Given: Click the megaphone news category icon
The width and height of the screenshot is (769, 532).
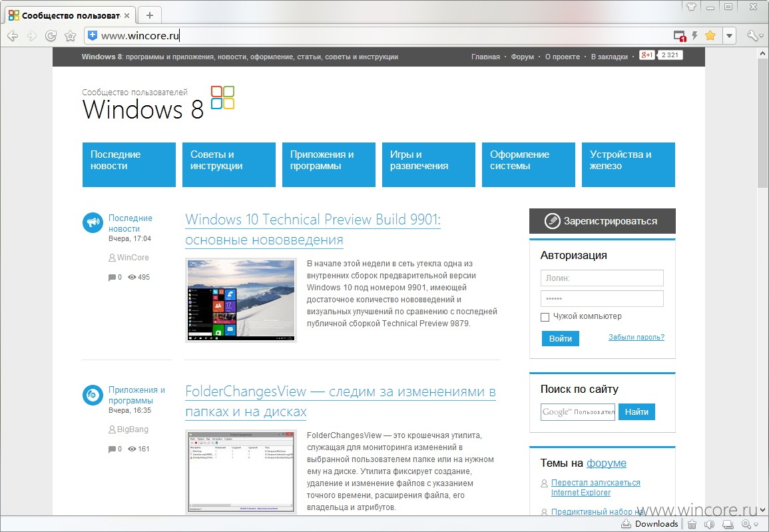Looking at the screenshot, I should (x=93, y=223).
